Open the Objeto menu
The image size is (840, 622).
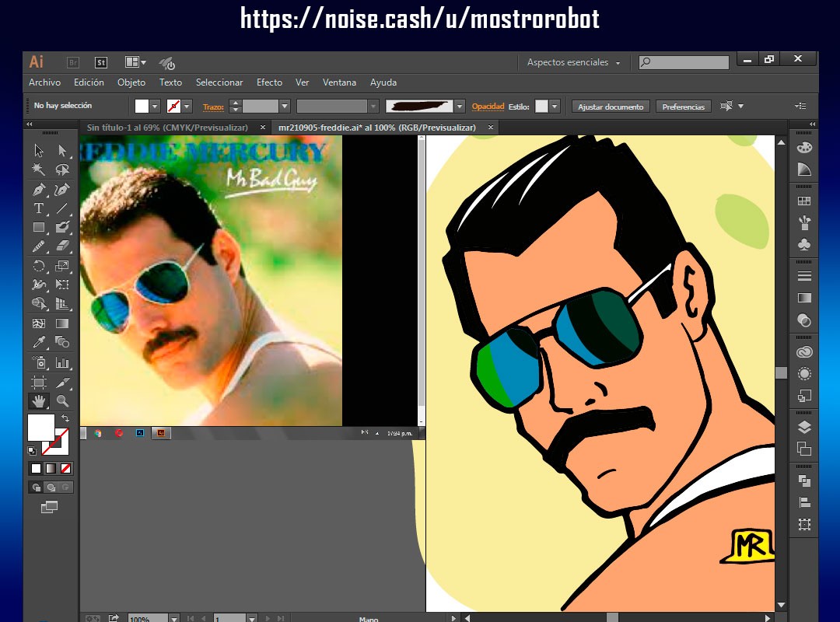tap(131, 82)
